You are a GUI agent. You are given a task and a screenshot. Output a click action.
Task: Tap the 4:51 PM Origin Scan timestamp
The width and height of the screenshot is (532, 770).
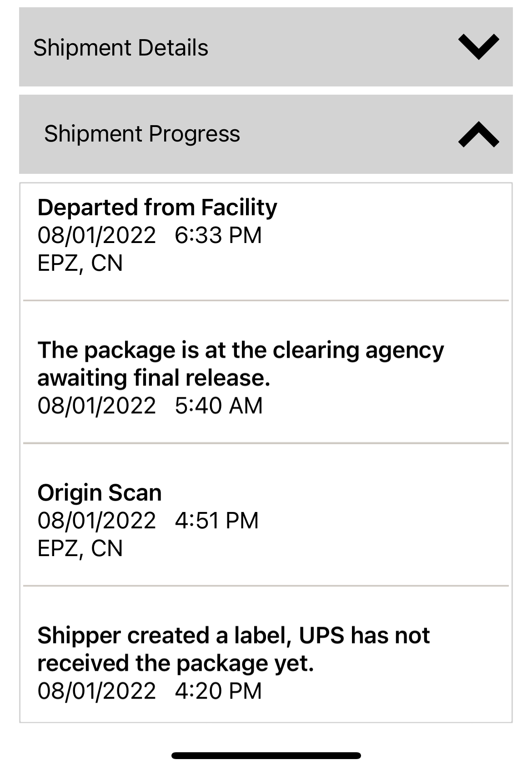[x=216, y=520]
